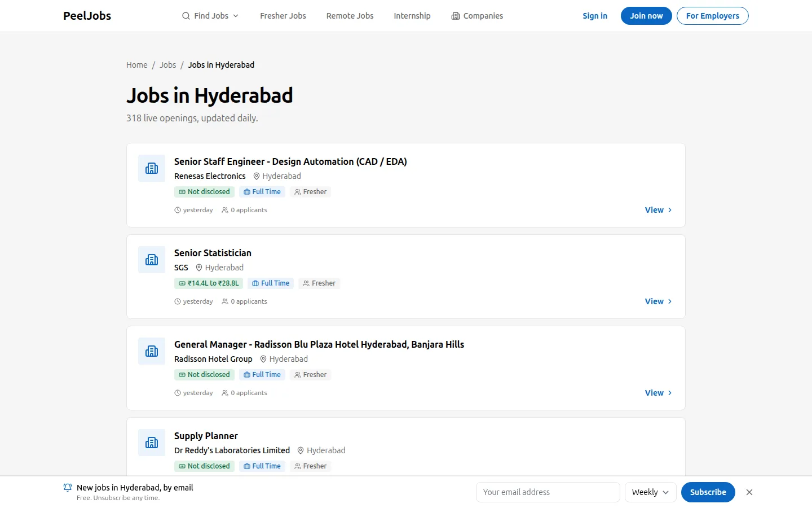
Task: Dismiss the email alert bar
Action: pyautogui.click(x=749, y=492)
